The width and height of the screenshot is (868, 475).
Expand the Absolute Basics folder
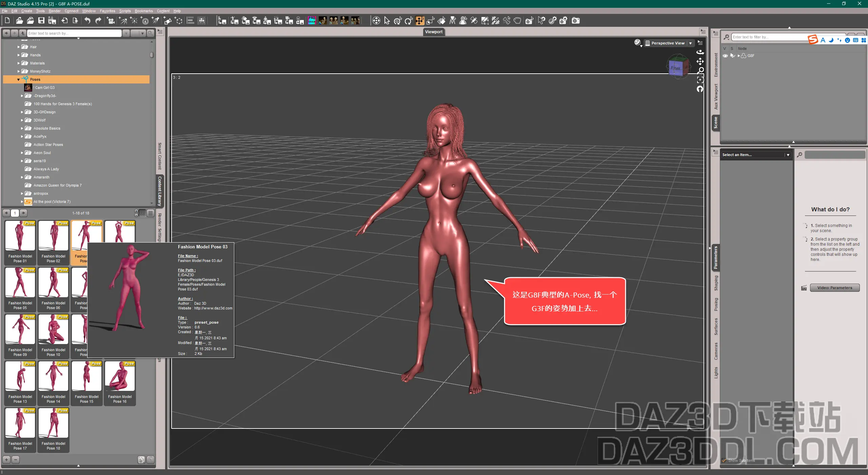(x=22, y=128)
